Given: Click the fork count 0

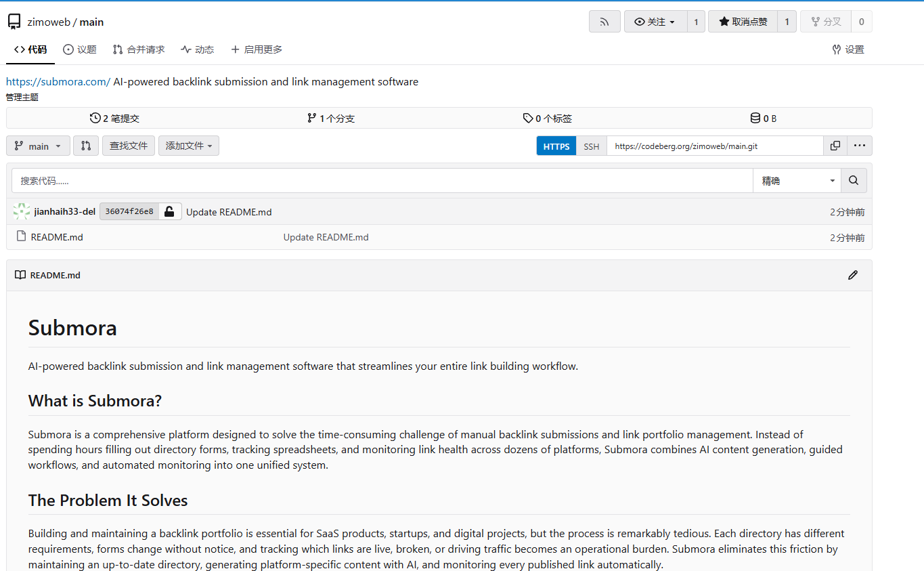Looking at the screenshot, I should click(x=862, y=22).
